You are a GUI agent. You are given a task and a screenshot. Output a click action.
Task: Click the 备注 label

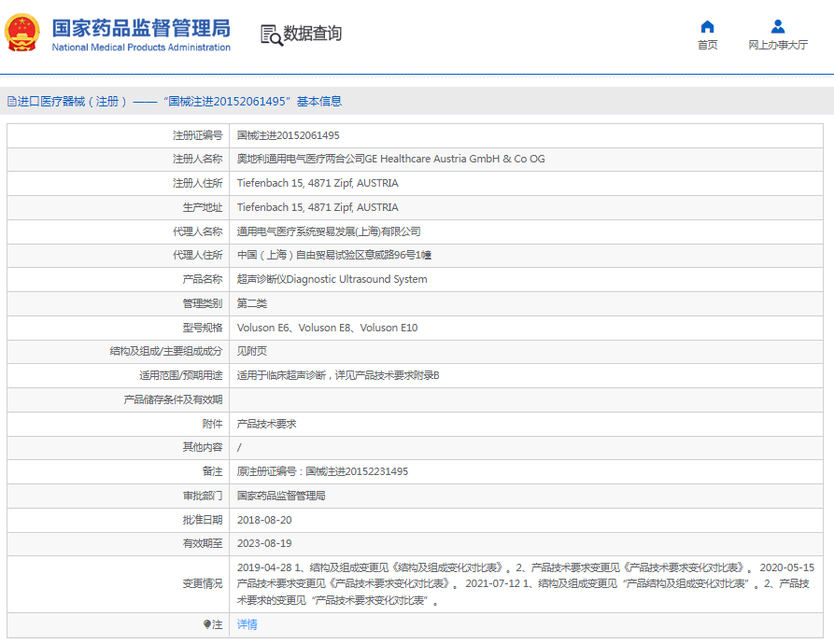click(212, 471)
